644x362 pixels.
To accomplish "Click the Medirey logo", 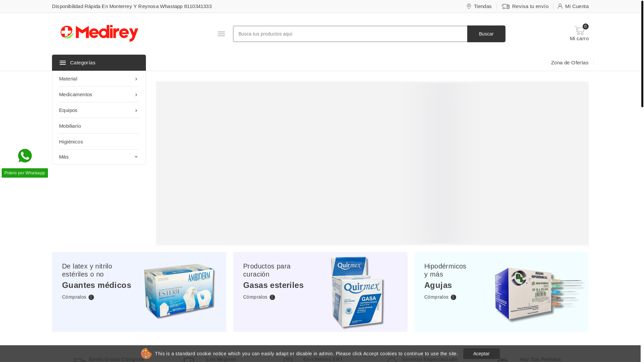I will coord(99,33).
